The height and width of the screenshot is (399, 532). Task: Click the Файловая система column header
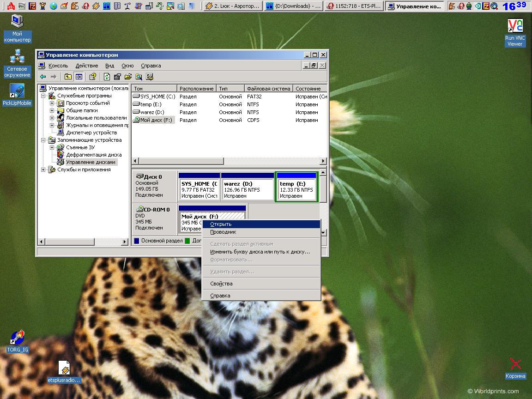point(268,88)
